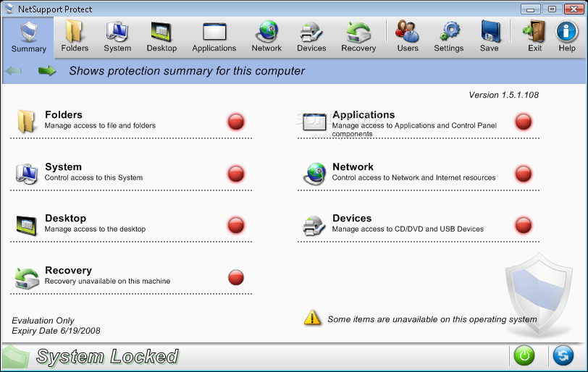Click the blue refresh button in status bar
Screen dimensions: 588x372
point(563,355)
